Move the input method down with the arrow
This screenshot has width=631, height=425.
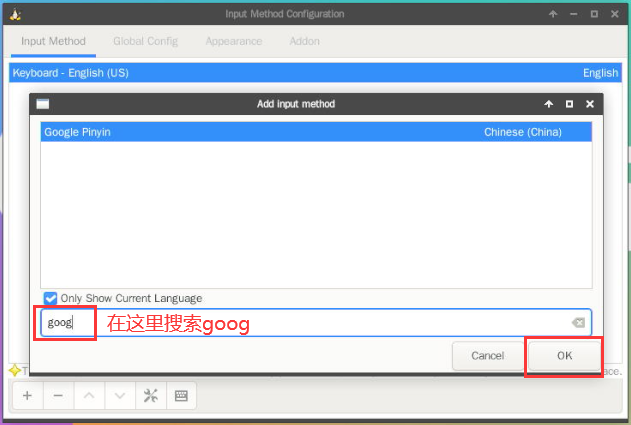point(120,396)
